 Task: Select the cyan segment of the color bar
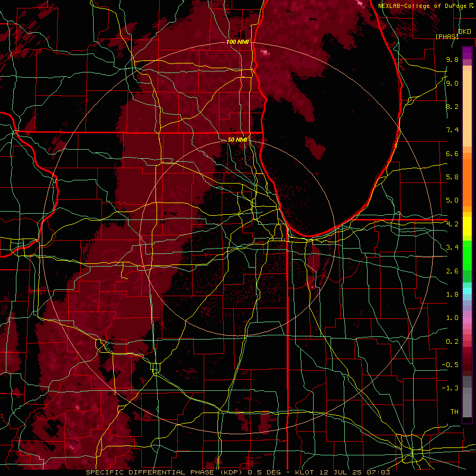coord(467,291)
